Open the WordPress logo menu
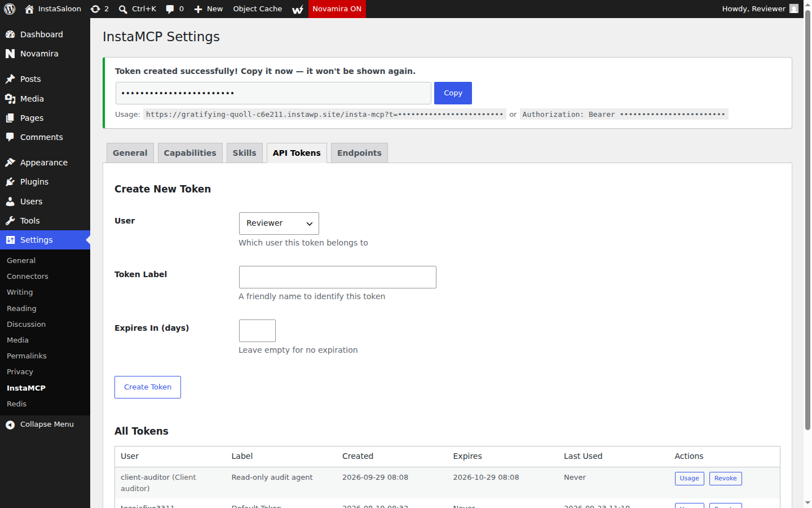Screen dimensions: 812x508 click(10, 9)
